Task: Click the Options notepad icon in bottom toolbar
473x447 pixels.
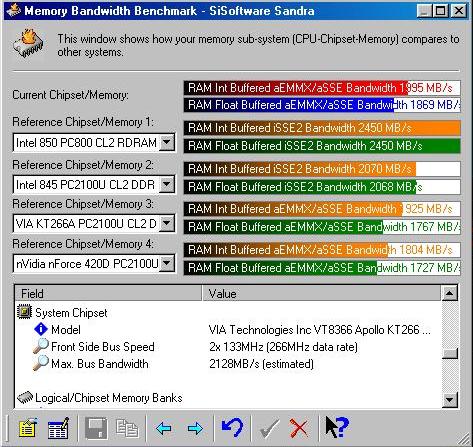Action: (27, 428)
